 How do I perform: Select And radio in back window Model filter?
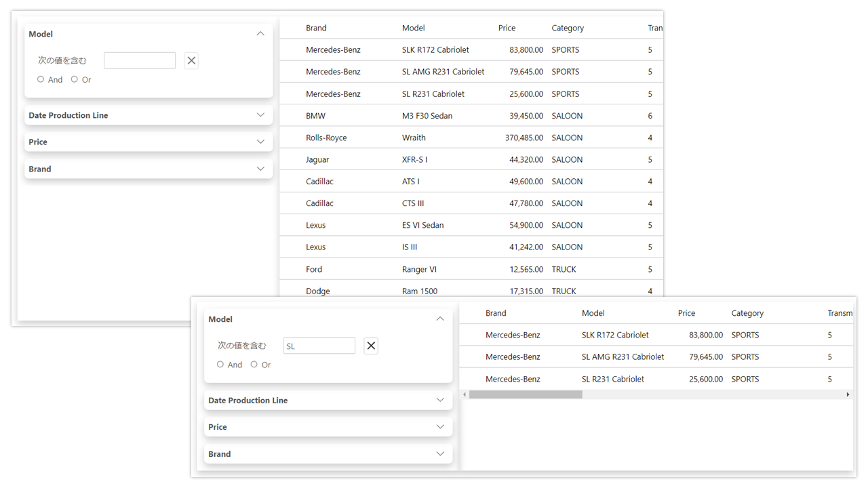41,79
